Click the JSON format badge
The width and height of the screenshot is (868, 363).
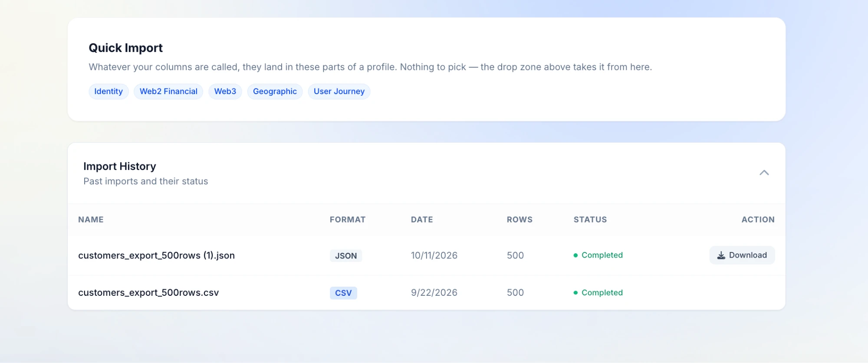346,256
